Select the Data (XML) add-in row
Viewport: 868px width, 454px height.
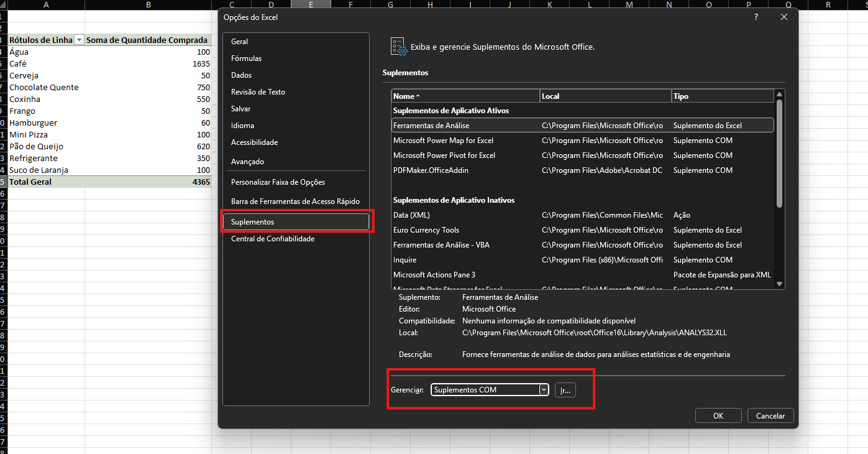pyautogui.click(x=583, y=215)
